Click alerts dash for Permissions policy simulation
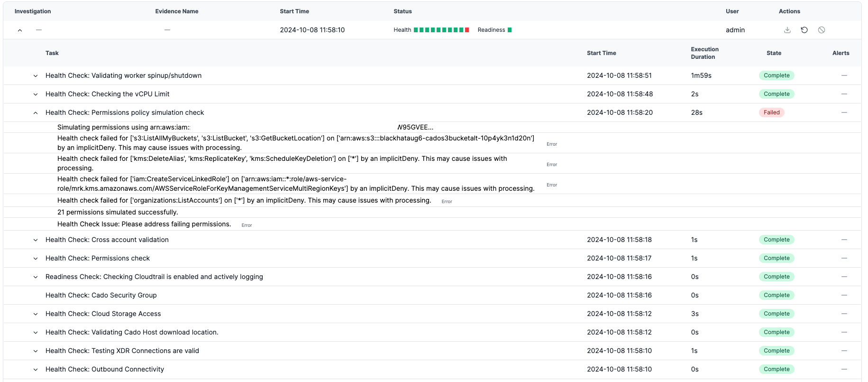Screen dimensions: 868x382 tap(844, 112)
